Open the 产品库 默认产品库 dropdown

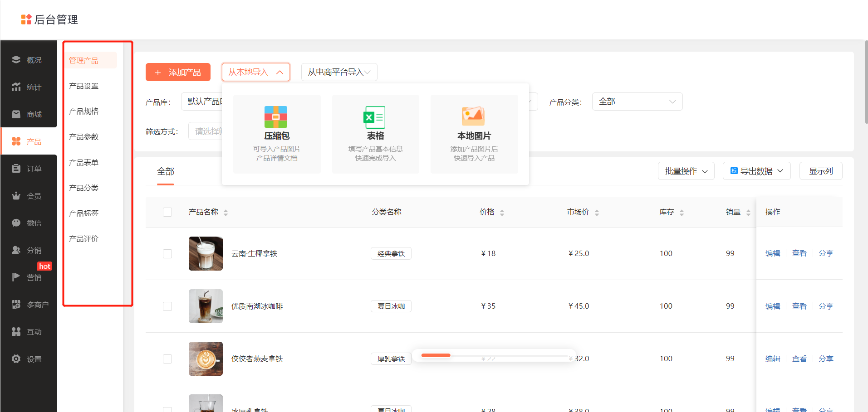click(x=202, y=102)
